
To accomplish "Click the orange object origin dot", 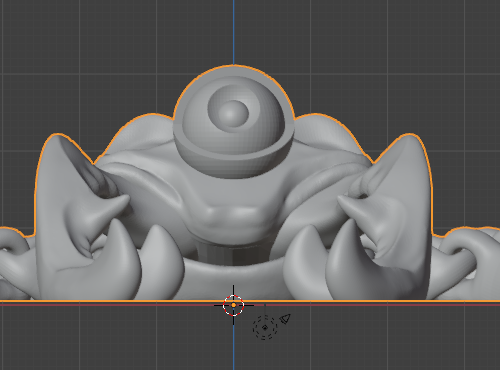I will click(x=234, y=305).
